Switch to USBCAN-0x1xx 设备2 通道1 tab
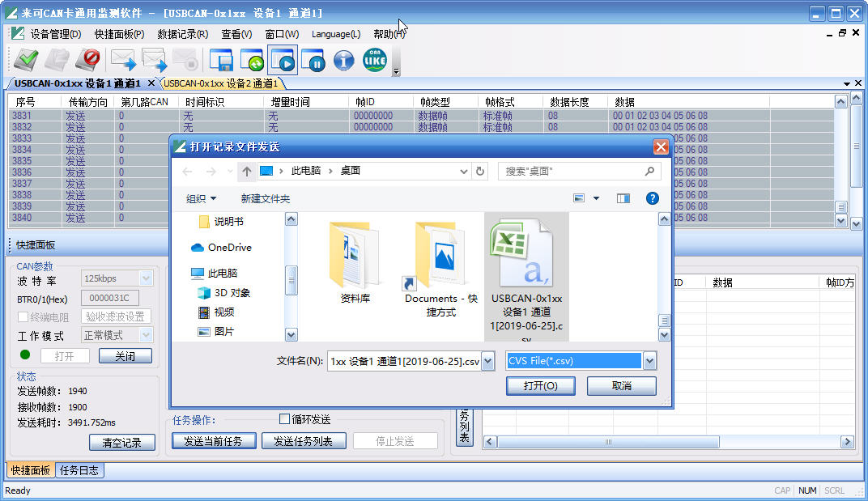This screenshot has height=501, width=868. 220,83
